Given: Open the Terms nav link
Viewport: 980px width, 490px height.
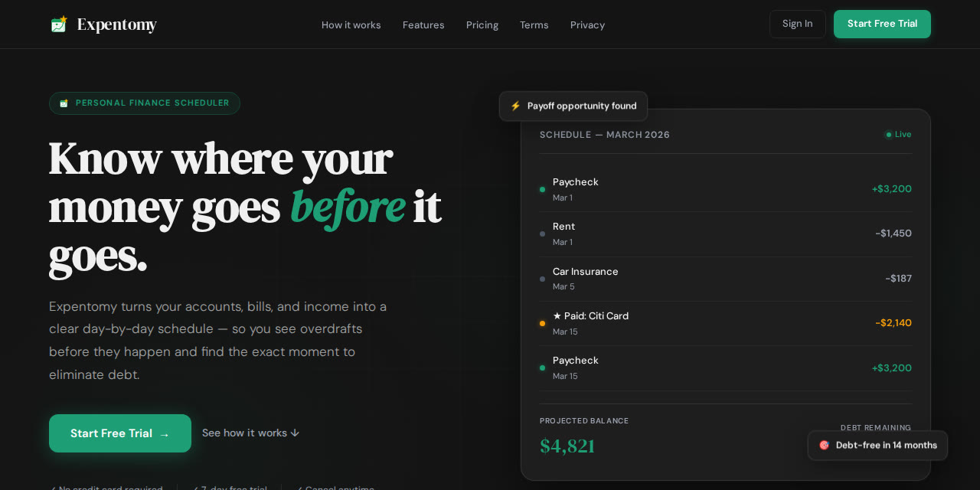Looking at the screenshot, I should click(x=534, y=24).
